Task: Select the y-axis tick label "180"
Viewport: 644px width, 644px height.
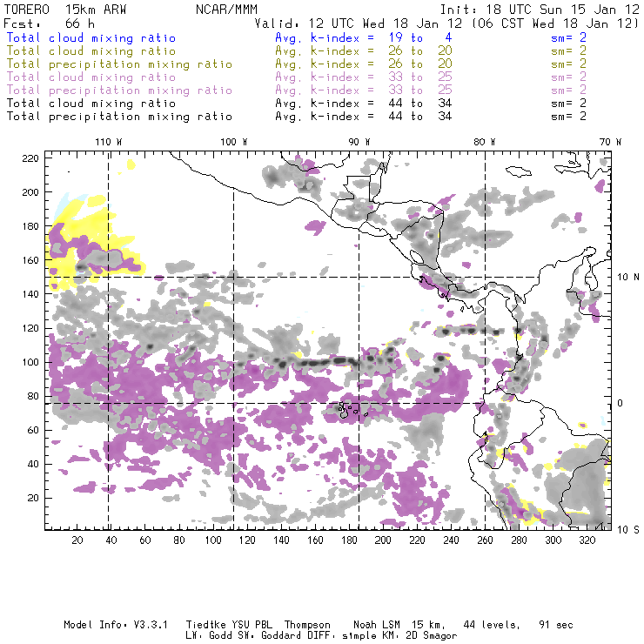Action: pos(30,226)
